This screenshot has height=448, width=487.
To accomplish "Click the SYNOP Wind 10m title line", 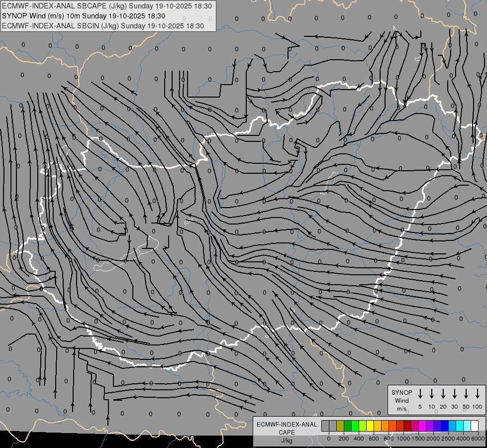I will pyautogui.click(x=84, y=16).
